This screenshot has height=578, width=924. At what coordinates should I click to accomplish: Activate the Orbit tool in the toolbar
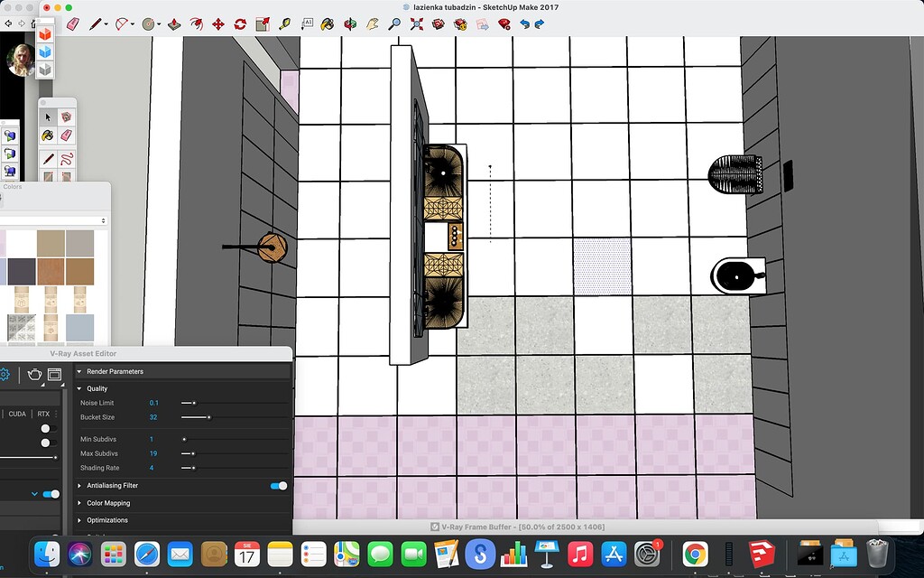tap(348, 25)
